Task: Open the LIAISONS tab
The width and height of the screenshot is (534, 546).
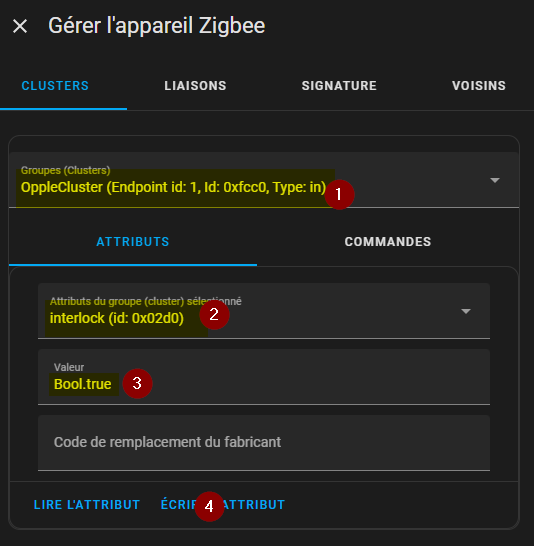Action: click(195, 86)
